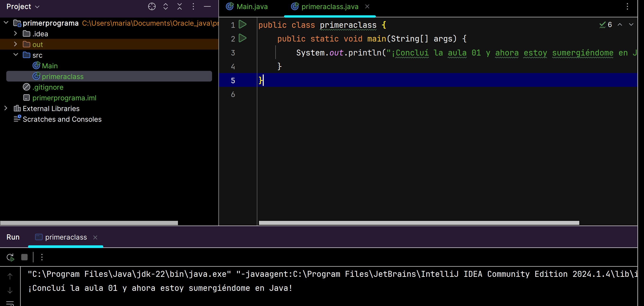Expand External Libraries node
This screenshot has width=644, height=306.
point(6,108)
